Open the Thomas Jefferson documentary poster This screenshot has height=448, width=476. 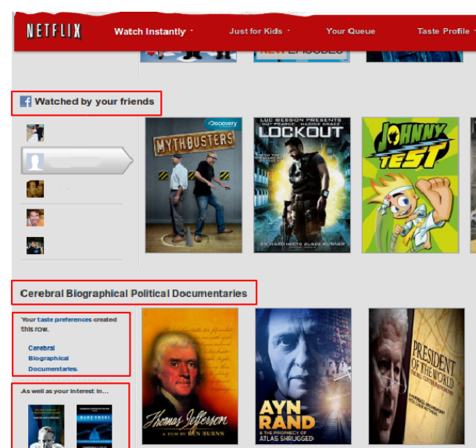(190, 376)
